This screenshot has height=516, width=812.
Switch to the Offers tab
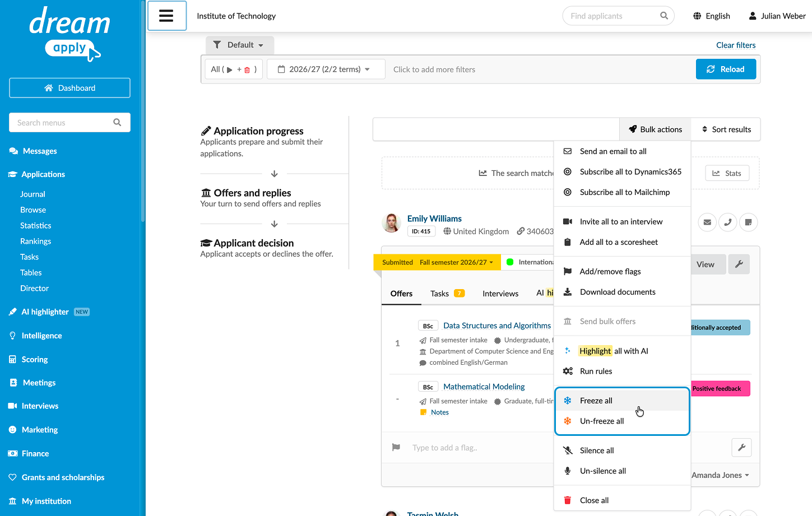pos(401,294)
